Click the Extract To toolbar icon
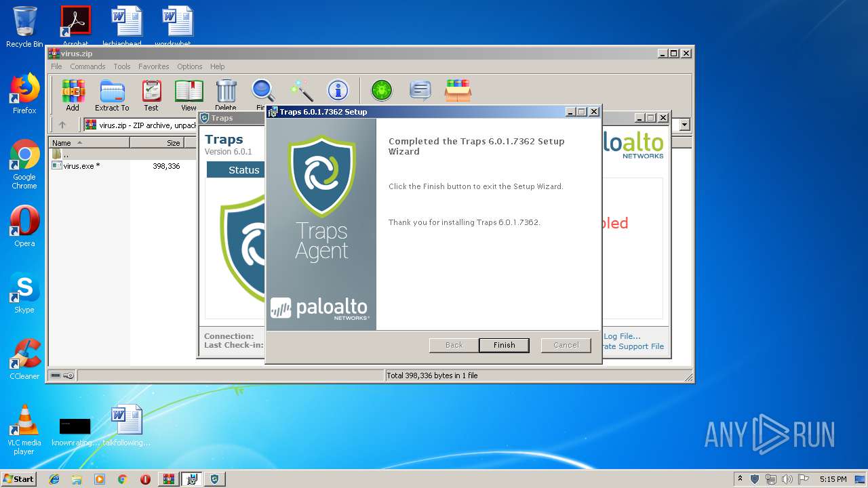The image size is (868, 488). [112, 95]
